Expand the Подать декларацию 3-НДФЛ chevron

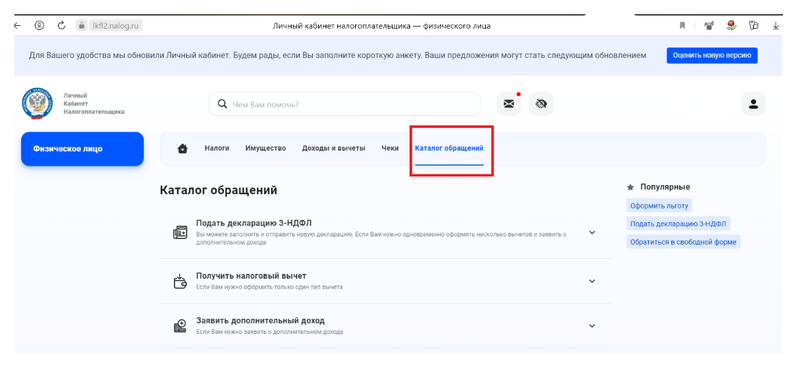click(592, 232)
